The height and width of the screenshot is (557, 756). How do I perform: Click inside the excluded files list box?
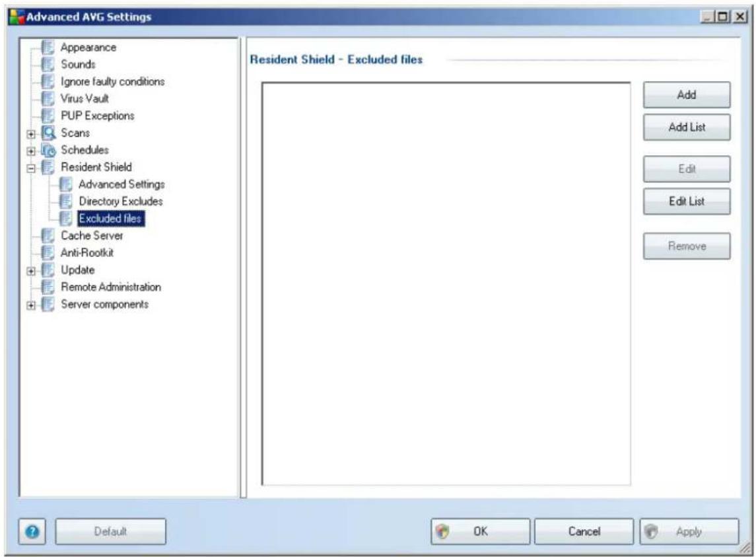click(x=446, y=284)
